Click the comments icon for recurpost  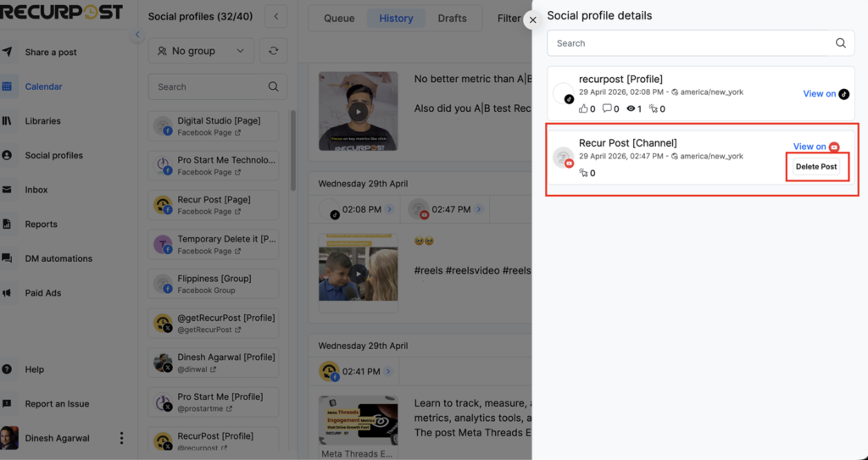tap(607, 108)
